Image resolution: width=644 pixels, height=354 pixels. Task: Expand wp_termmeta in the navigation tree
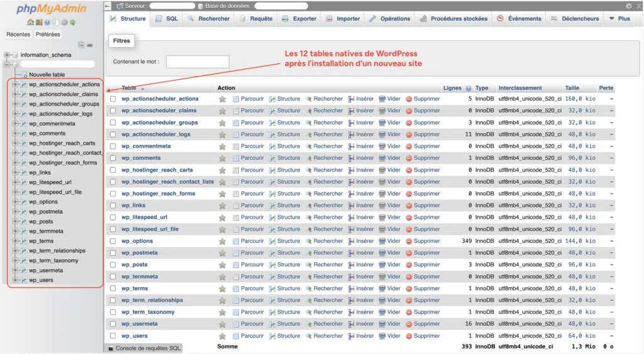point(15,231)
